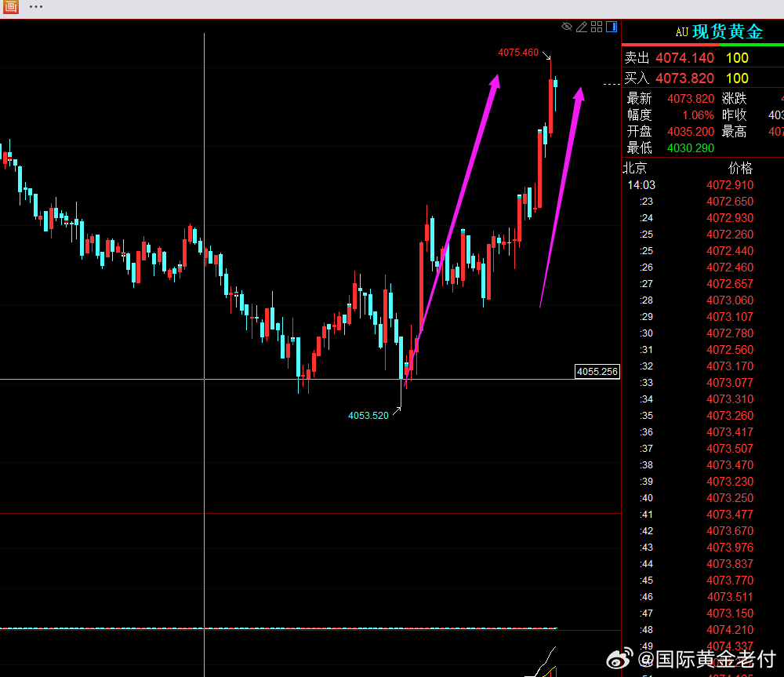Select tick price 4072.780

[730, 333]
